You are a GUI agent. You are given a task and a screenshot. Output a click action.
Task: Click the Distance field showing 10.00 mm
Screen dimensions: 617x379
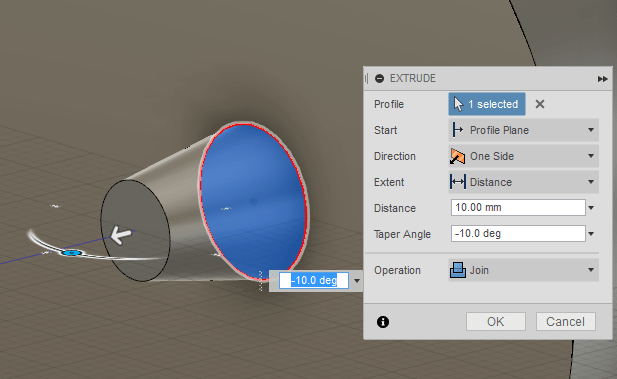click(x=518, y=207)
